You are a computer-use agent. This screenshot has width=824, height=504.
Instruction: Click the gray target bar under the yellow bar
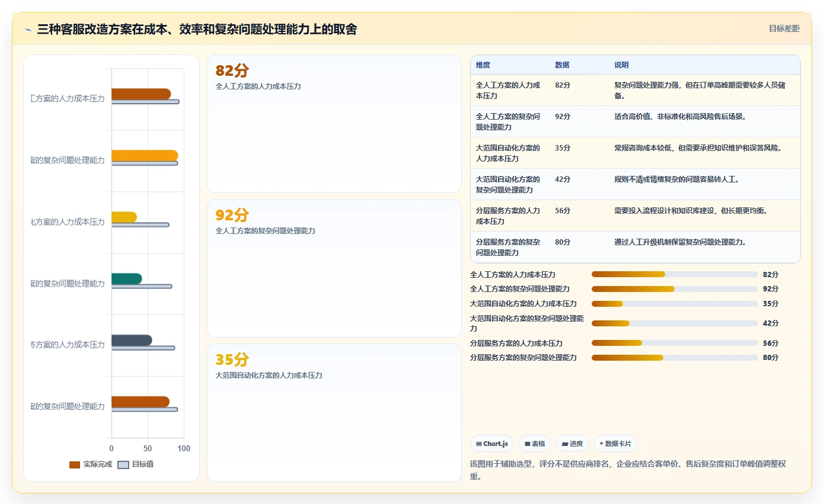tap(140, 225)
